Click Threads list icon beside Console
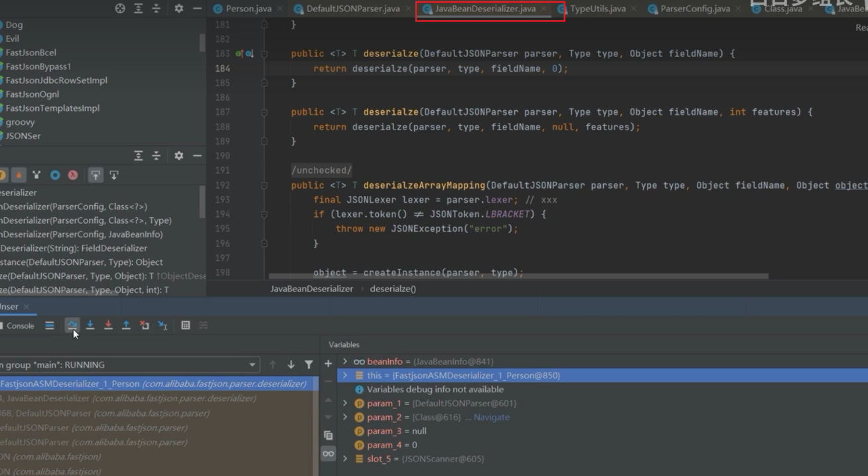The width and height of the screenshot is (868, 476). click(x=50, y=325)
